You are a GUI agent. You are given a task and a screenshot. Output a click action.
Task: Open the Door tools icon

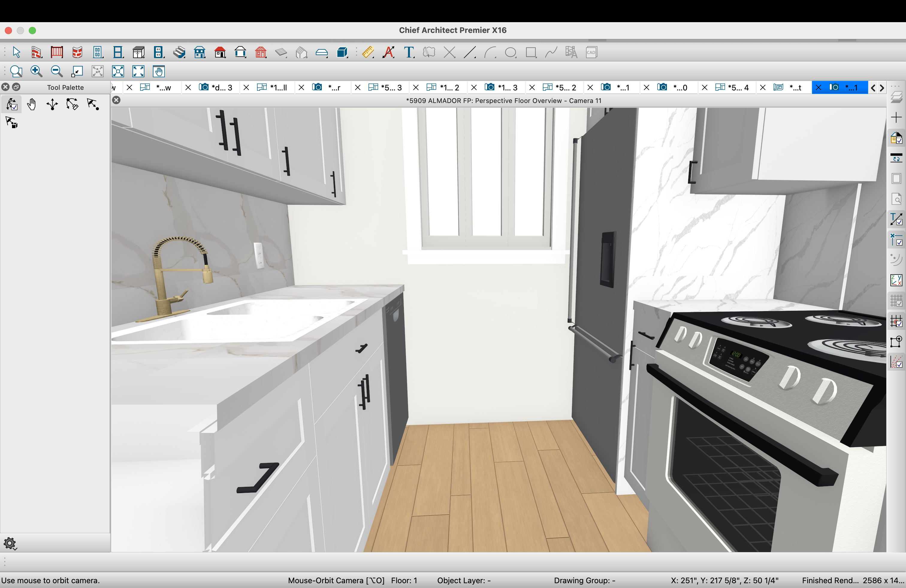[x=98, y=52]
